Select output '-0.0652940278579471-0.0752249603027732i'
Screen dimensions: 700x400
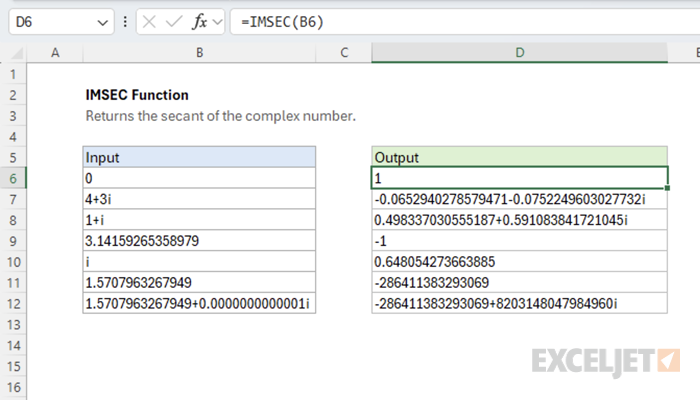tap(520, 199)
